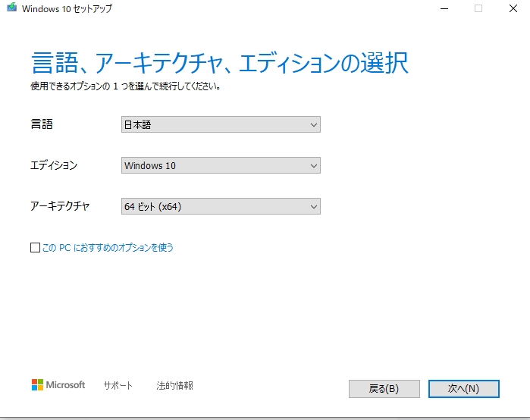Open the アーキテクチャ dropdown showing 64 ビット (x64)
The width and height of the screenshot is (530, 420).
221,206
